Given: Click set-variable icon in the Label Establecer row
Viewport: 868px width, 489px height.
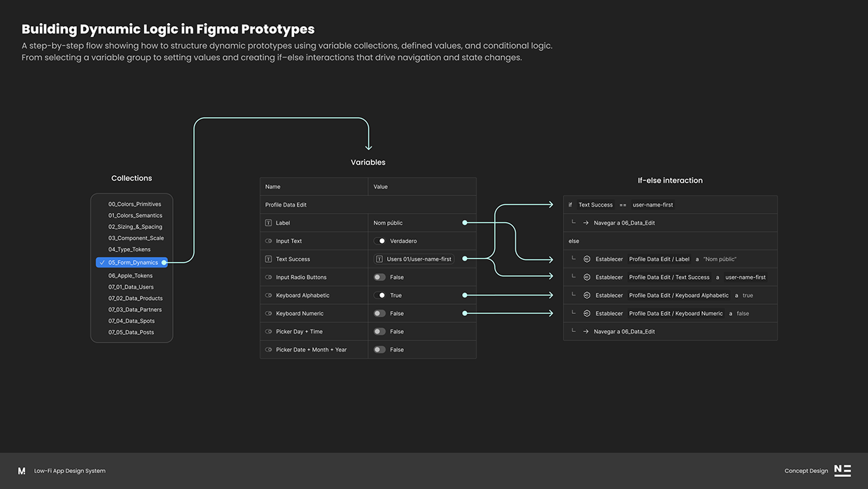Looking at the screenshot, I should [587, 259].
